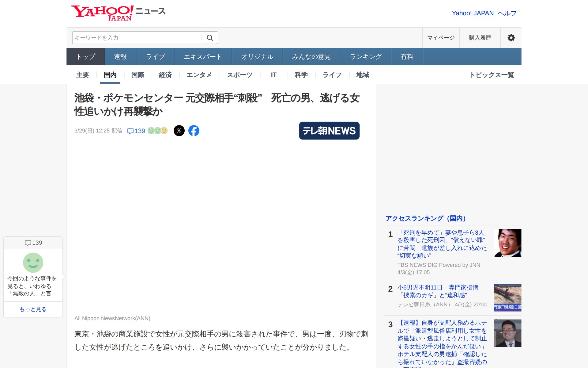Open the rank 2 news thumbnail image
The image size is (588, 368).
tap(507, 297)
